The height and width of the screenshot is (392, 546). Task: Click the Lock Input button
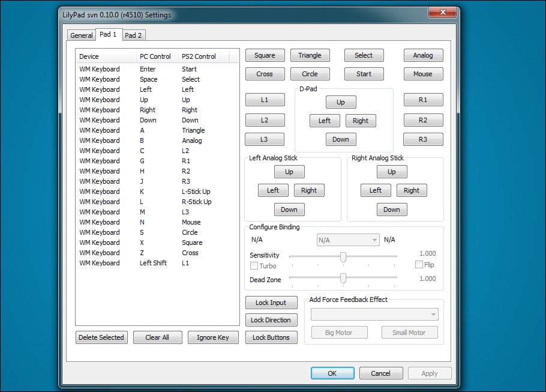271,303
